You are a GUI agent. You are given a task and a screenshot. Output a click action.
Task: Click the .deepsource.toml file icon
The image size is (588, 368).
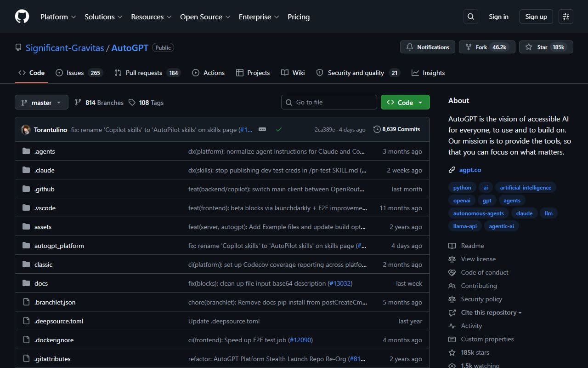(x=26, y=321)
